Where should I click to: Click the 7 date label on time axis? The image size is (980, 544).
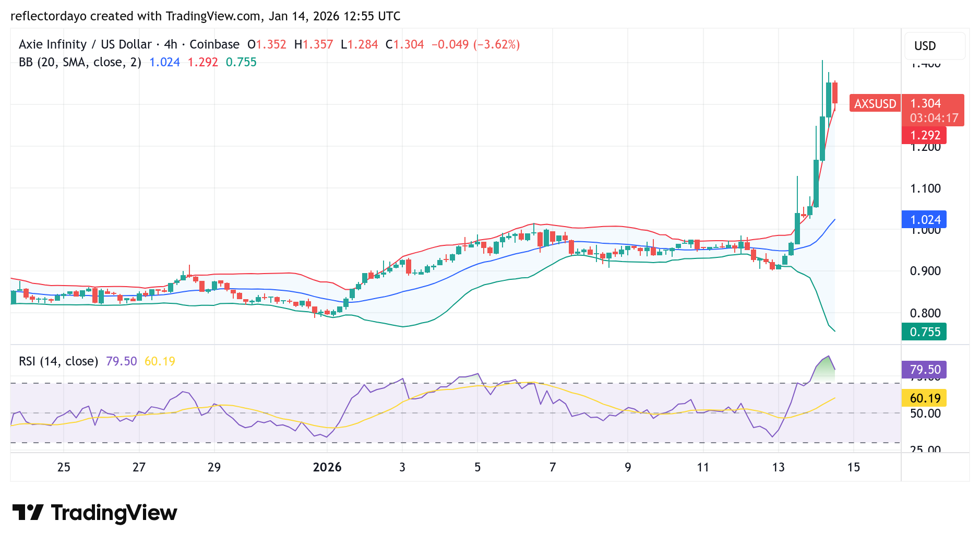[x=553, y=467]
